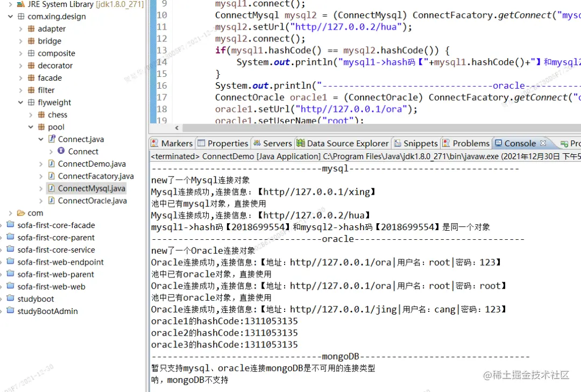Click the ConnectOracle.java file icon
This screenshot has width=581, height=392.
52,200
